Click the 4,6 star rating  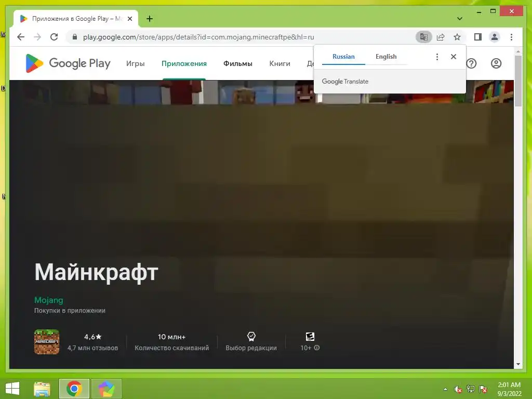92,337
